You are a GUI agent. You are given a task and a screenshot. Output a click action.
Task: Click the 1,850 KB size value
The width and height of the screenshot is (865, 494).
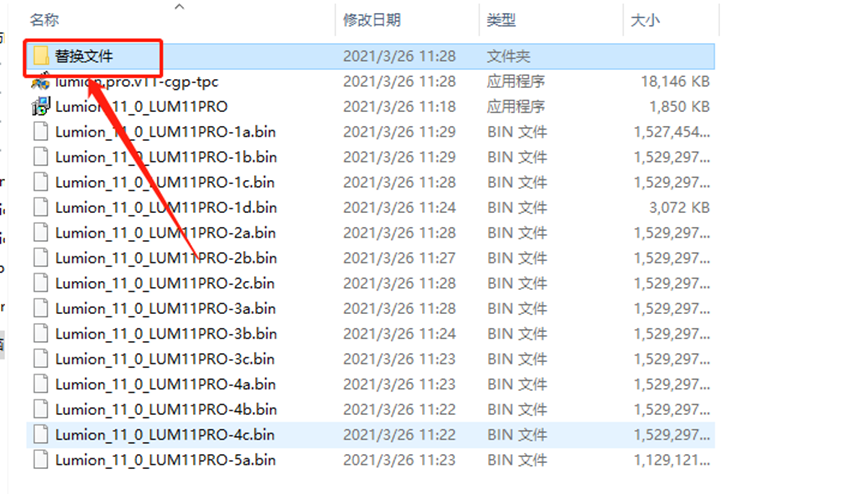tap(680, 107)
